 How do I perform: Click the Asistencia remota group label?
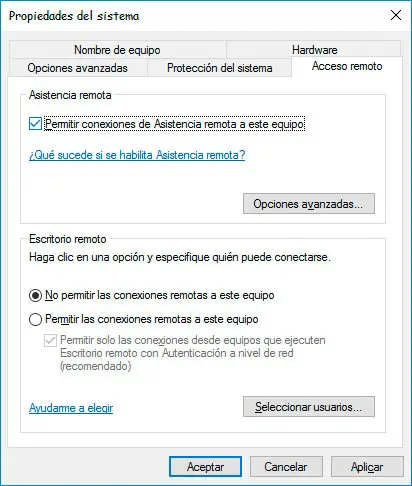point(70,95)
